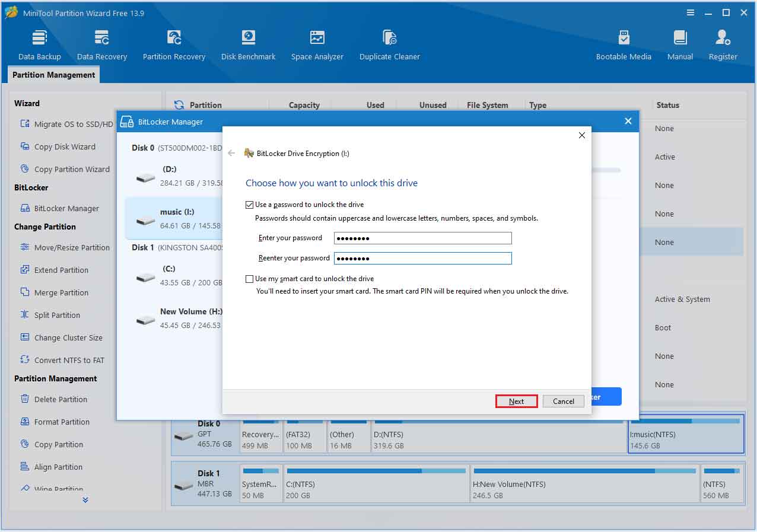757x532 pixels.
Task: Select the (NTFS) 560 MB partition block
Action: (722, 484)
